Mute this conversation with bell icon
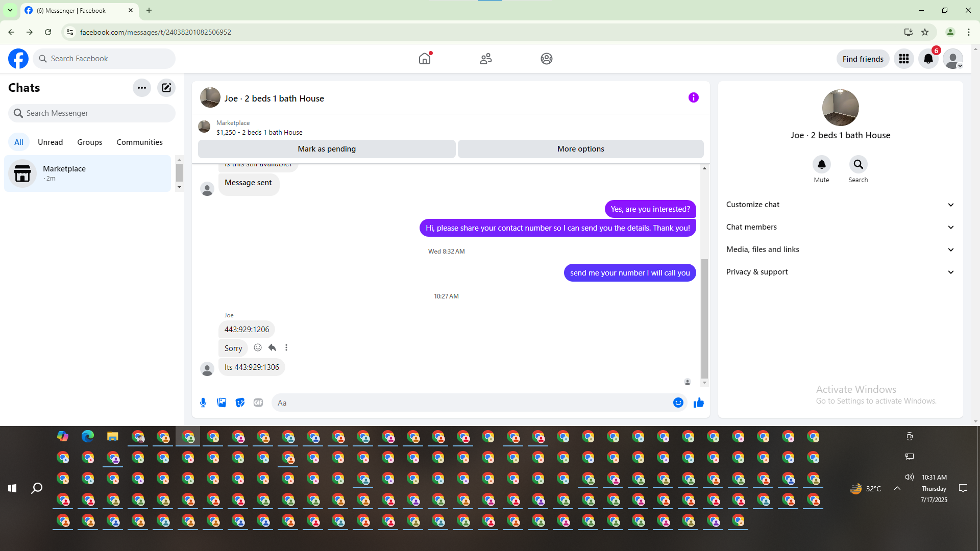 822,164
